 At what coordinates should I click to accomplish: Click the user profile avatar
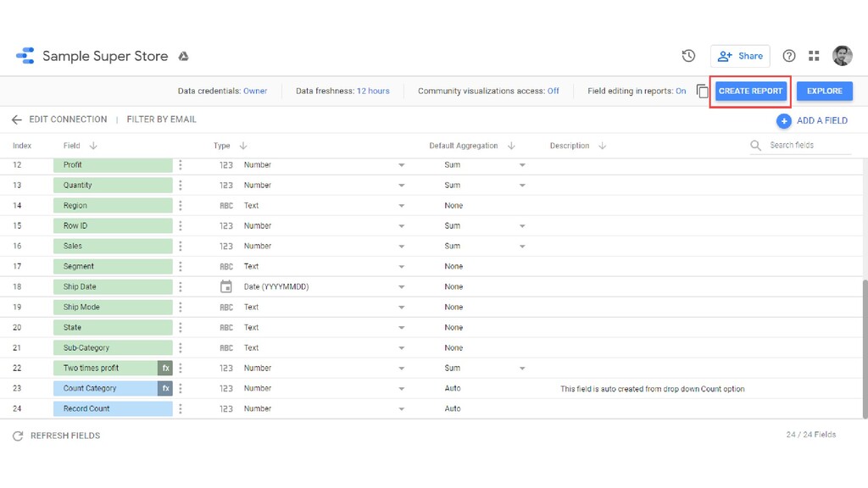842,56
